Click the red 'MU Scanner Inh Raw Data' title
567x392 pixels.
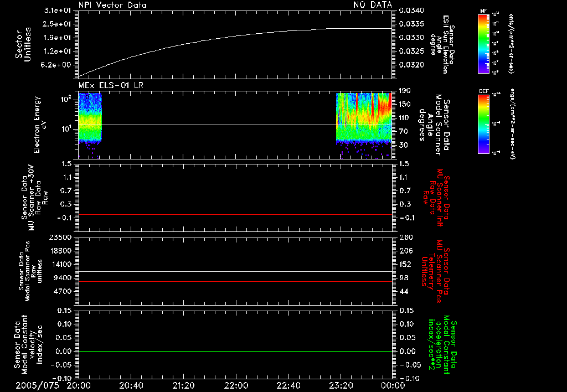click(437, 198)
